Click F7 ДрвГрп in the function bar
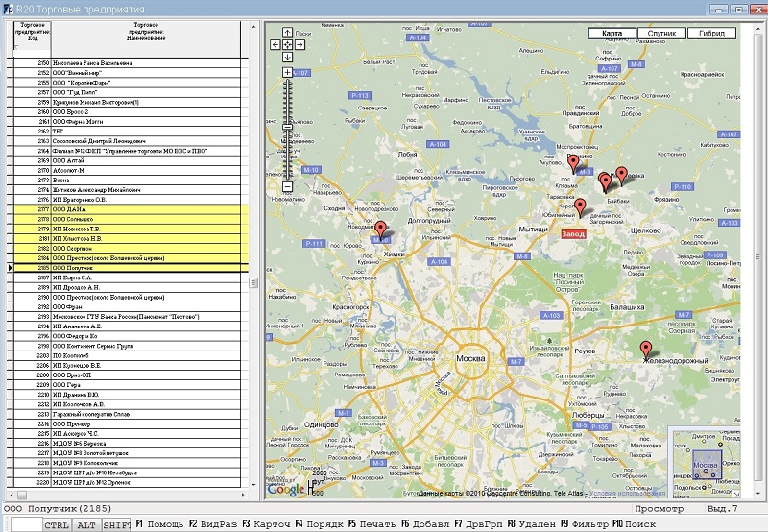Image resolution: width=768 pixels, height=532 pixels. pos(478,524)
